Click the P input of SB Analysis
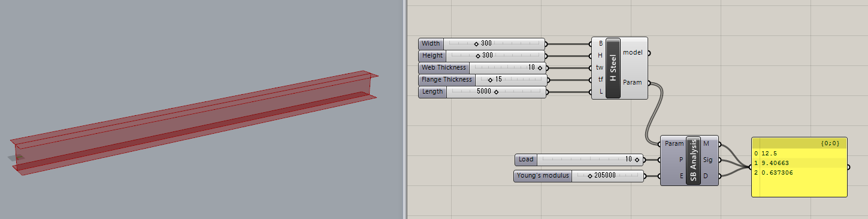The height and width of the screenshot is (219, 868). tap(681, 160)
